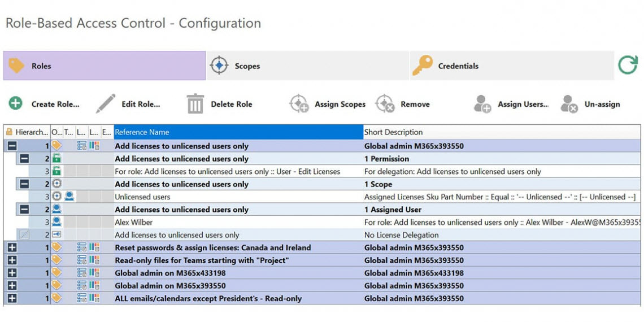Select the Alex Wilber user row
The image size is (644, 322).
point(134,223)
